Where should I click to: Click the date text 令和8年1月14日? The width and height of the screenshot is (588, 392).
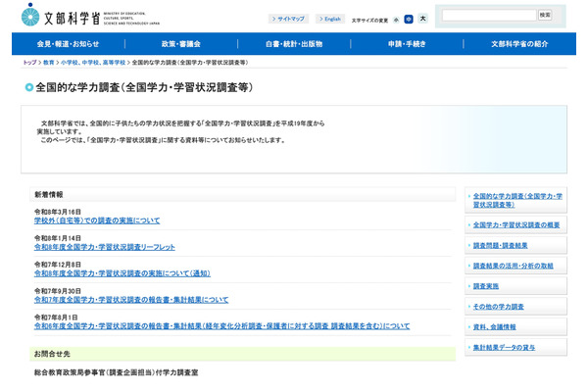[x=58, y=238]
